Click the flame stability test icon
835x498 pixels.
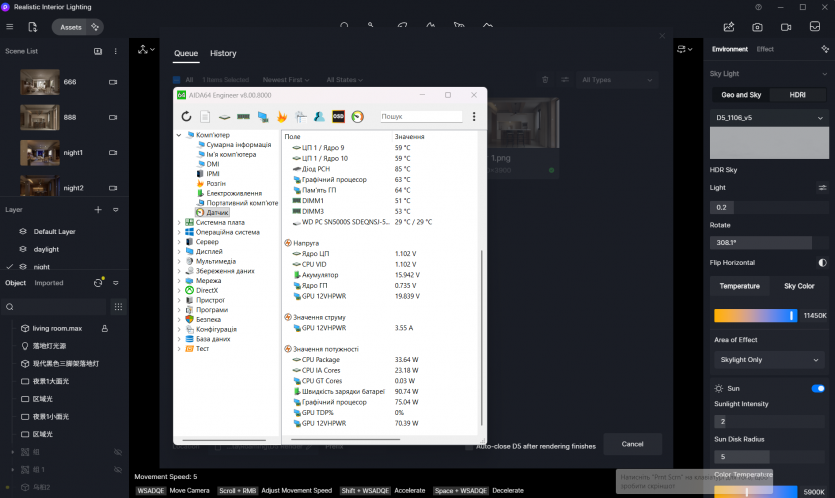(x=282, y=117)
